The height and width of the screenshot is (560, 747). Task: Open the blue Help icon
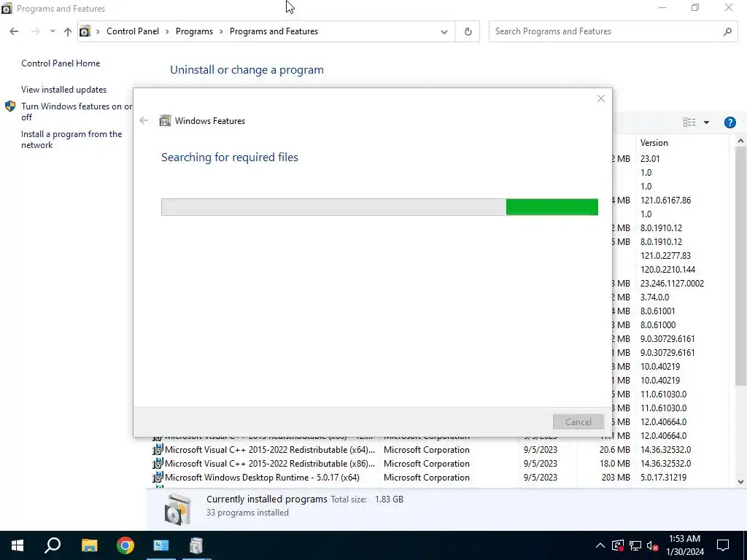pos(729,122)
